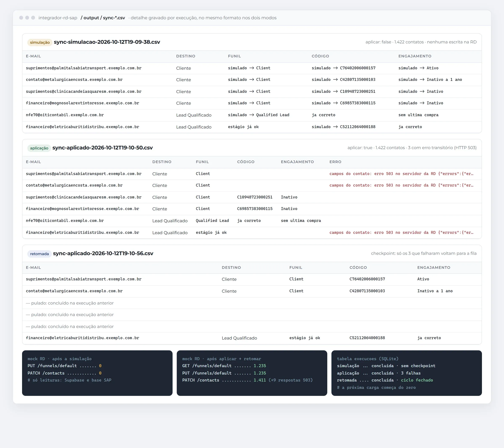Select simulado → C42807135000103 cell
Viewport: 504px width, 448px height.
pyautogui.click(x=344, y=80)
